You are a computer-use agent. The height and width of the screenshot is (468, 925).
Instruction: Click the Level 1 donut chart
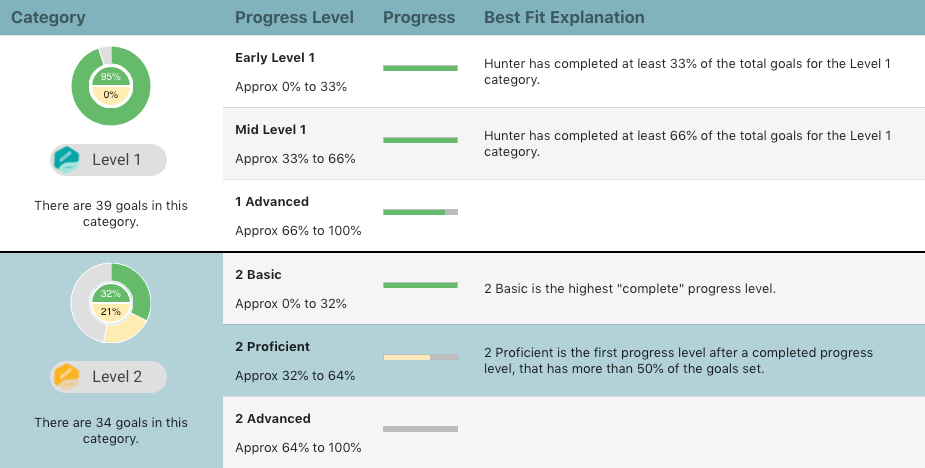click(110, 86)
